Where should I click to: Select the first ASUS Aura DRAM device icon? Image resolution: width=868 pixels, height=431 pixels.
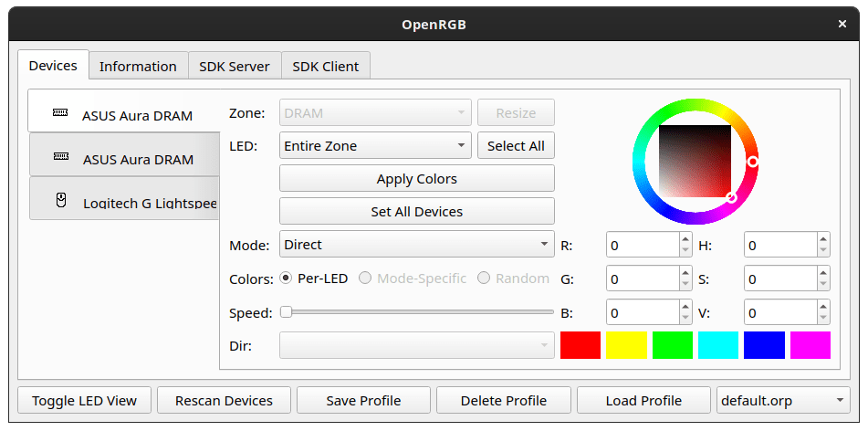tap(60, 112)
